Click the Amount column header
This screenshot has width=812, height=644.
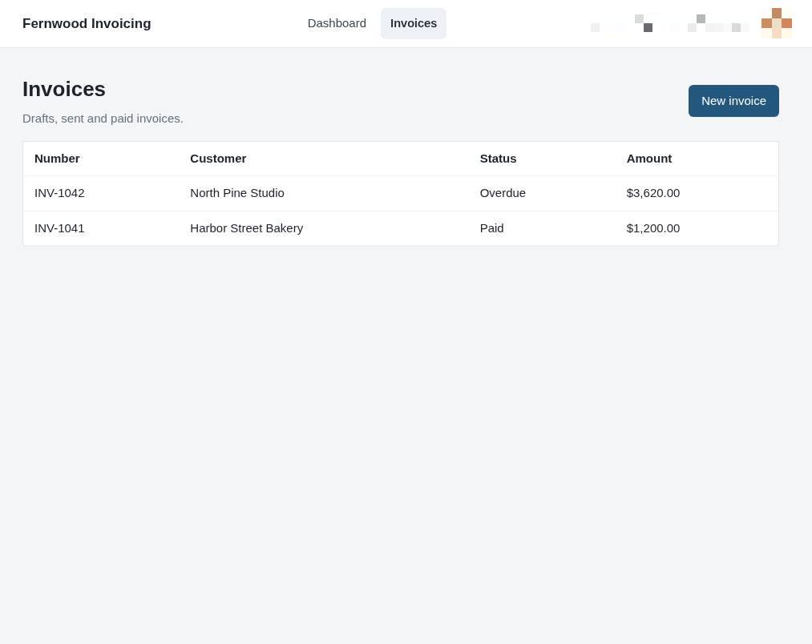(648, 159)
